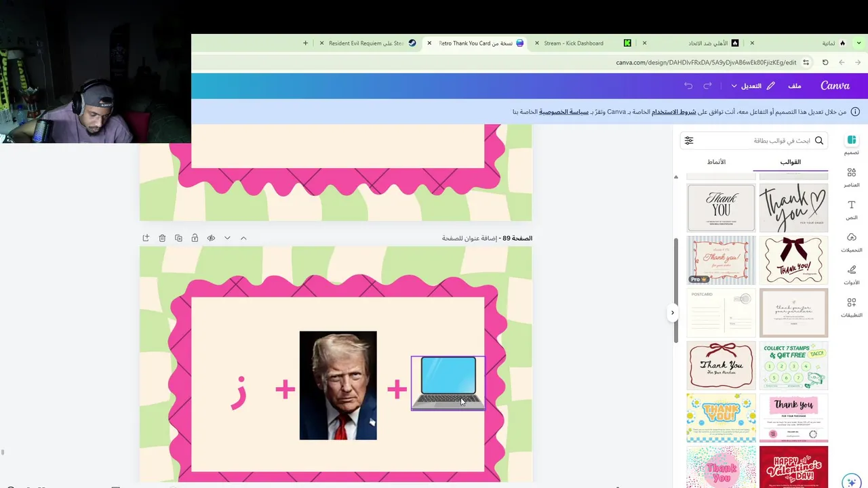The height and width of the screenshot is (488, 868).
Task: Open the Terms of Use (شروط الاستخدام) link
Action: pos(674,112)
